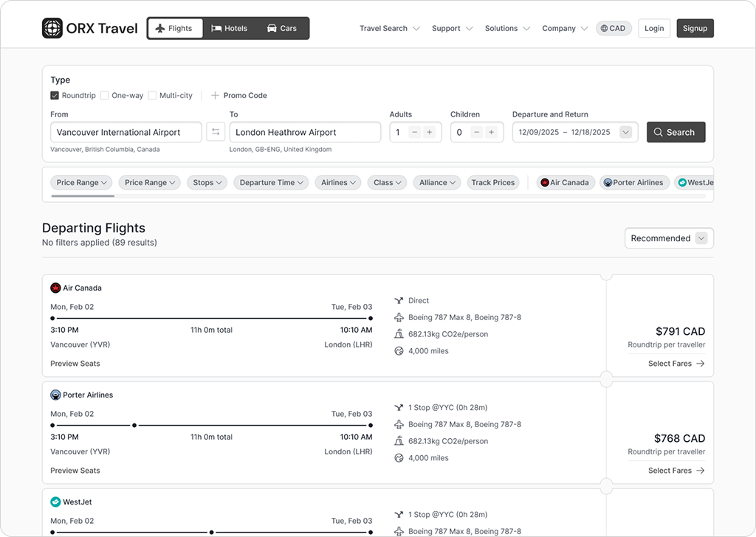Click the ORX Travel globe logo
This screenshot has width=756, height=537.
tap(52, 28)
